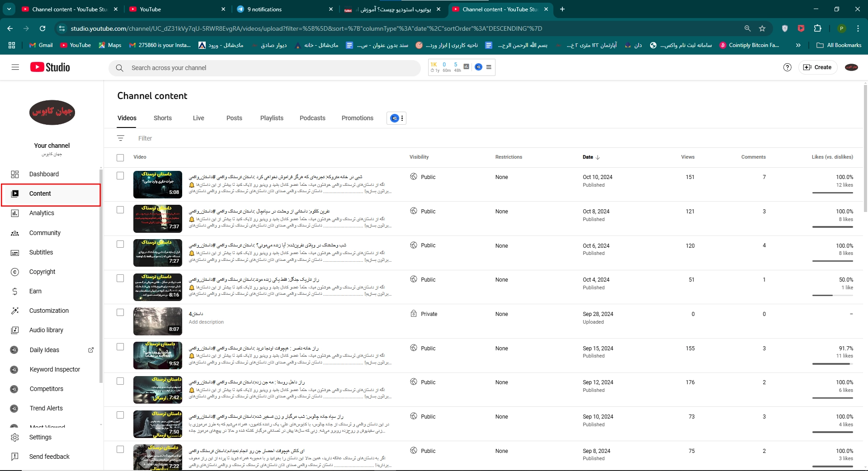Image resolution: width=868 pixels, height=471 pixels.
Task: Bookmark this page with star icon
Action: (x=762, y=28)
